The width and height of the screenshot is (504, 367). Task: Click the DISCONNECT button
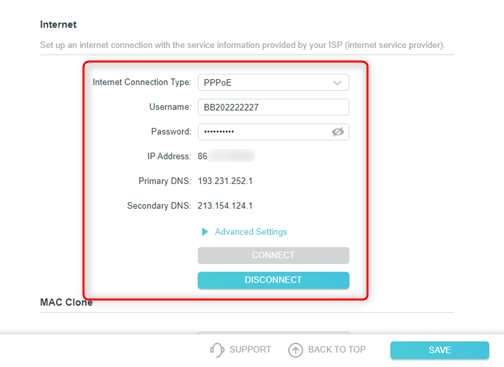tap(273, 280)
